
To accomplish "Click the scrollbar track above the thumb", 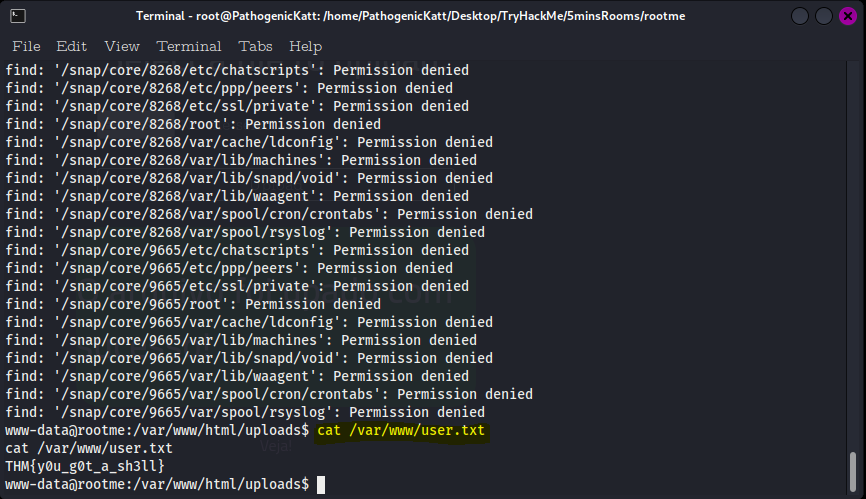I will point(853,250).
